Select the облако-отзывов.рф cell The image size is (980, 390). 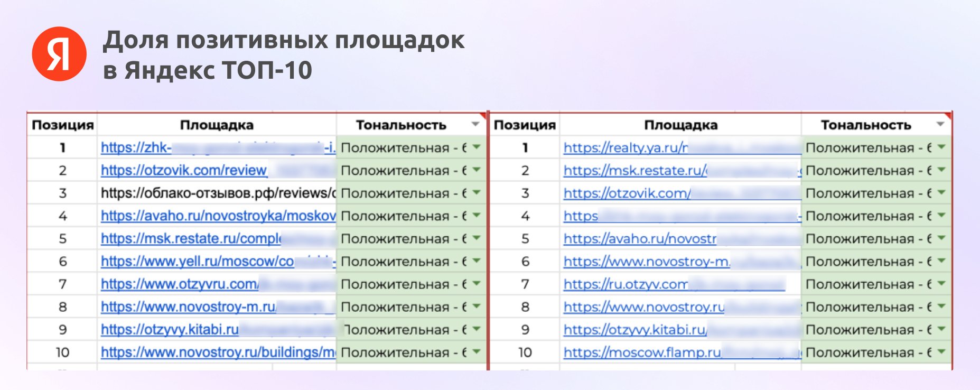point(217,193)
